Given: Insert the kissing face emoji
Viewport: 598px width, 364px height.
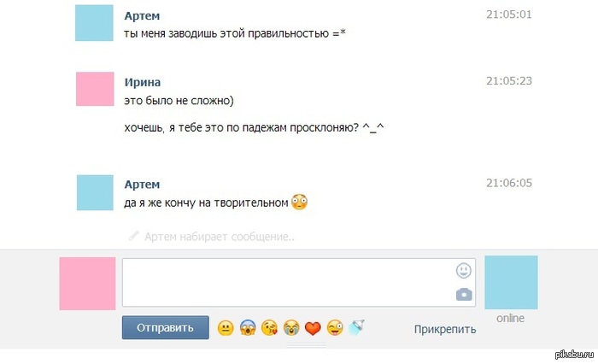Looking at the screenshot, I should 270,328.
